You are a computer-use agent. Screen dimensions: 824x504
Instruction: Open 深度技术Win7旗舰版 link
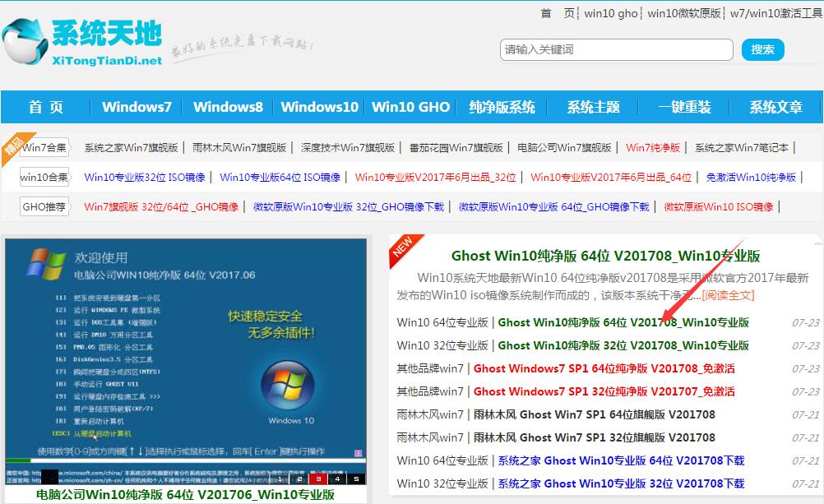point(347,148)
